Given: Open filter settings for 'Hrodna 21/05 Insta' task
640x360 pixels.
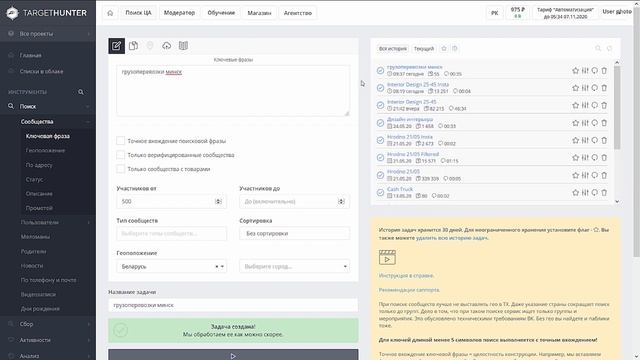Looking at the screenshot, I should (585, 140).
